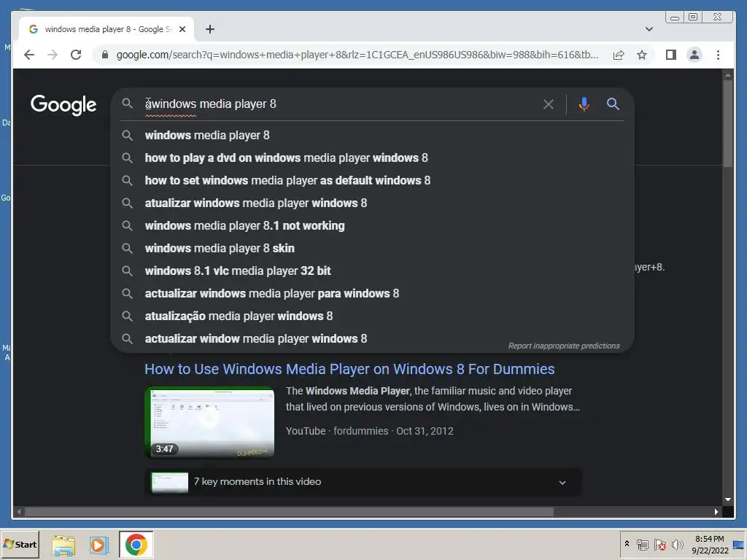The width and height of the screenshot is (747, 560).
Task: View site security lock information
Action: point(105,55)
